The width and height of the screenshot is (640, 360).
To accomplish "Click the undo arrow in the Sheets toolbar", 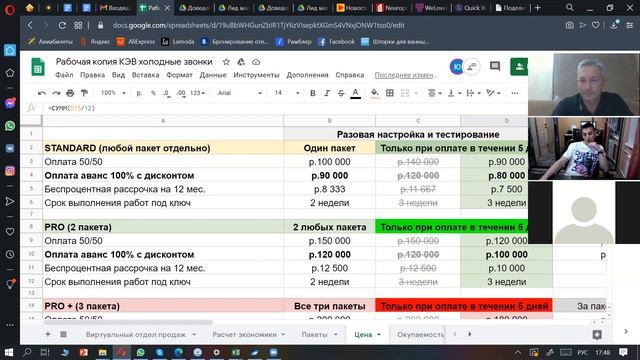I will 42,93.
